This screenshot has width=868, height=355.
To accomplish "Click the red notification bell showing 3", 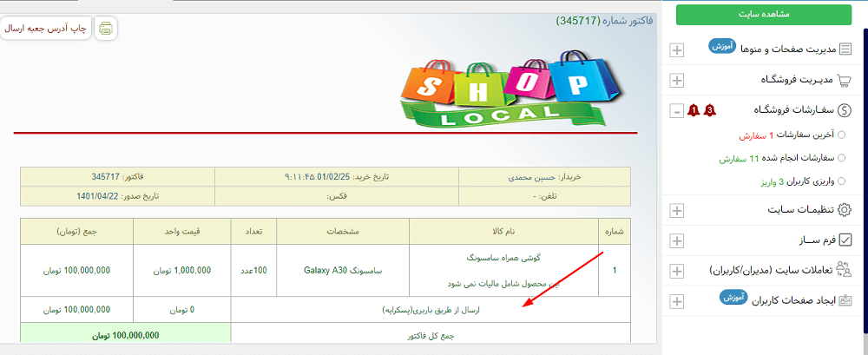I will (711, 110).
